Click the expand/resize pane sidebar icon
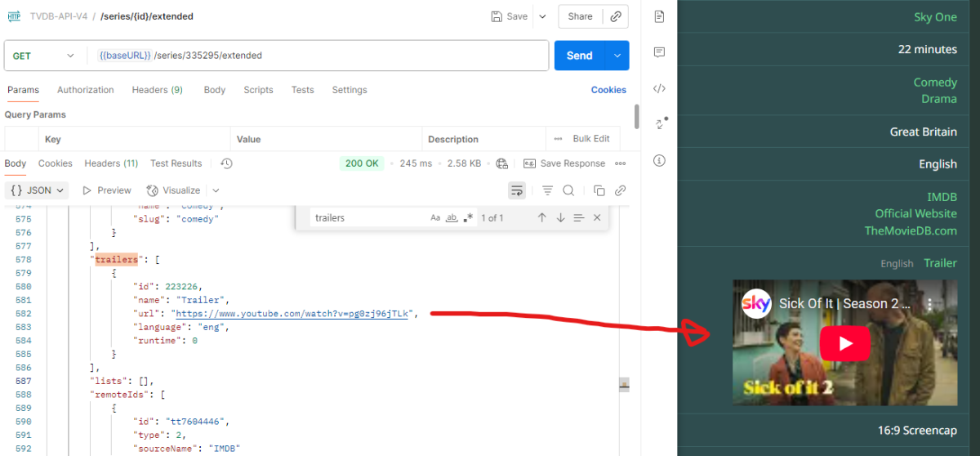This screenshot has width=980, height=456. 660,124
